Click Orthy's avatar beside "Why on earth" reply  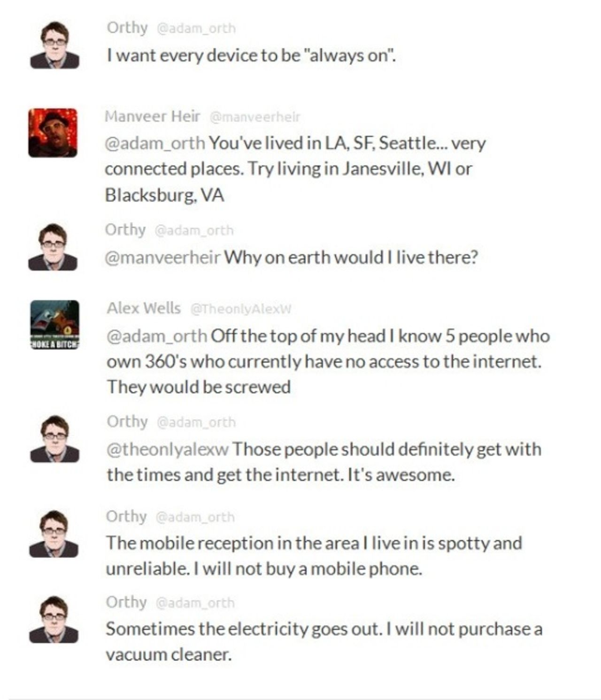coord(53,247)
